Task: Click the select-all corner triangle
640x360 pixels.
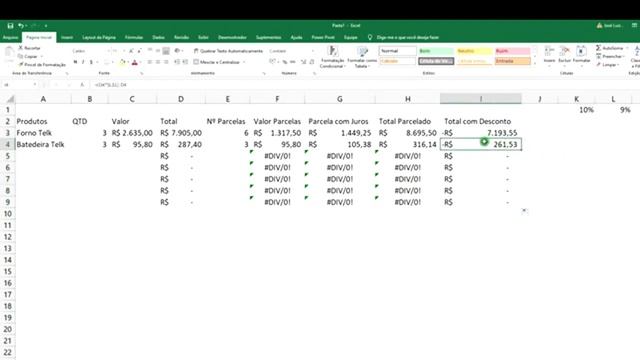Action: (10, 99)
